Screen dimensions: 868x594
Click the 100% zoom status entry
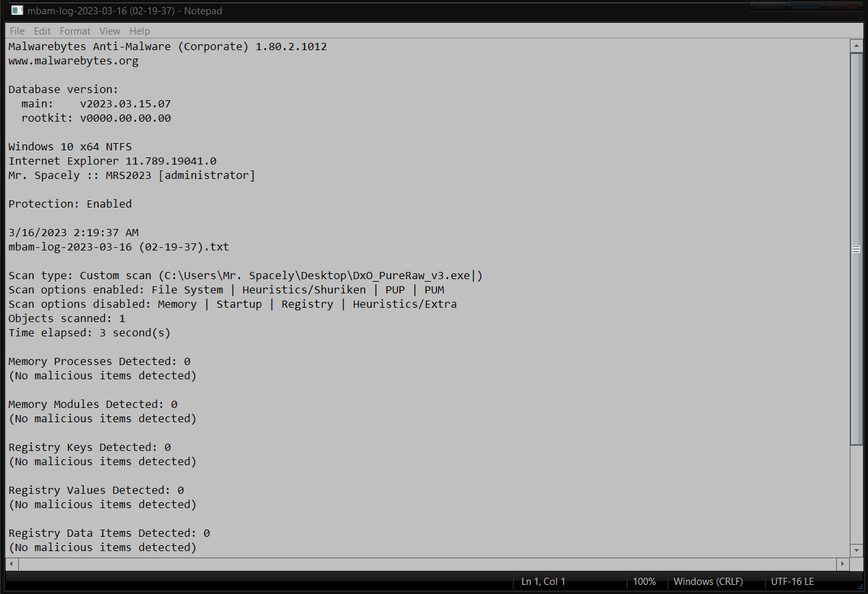644,582
